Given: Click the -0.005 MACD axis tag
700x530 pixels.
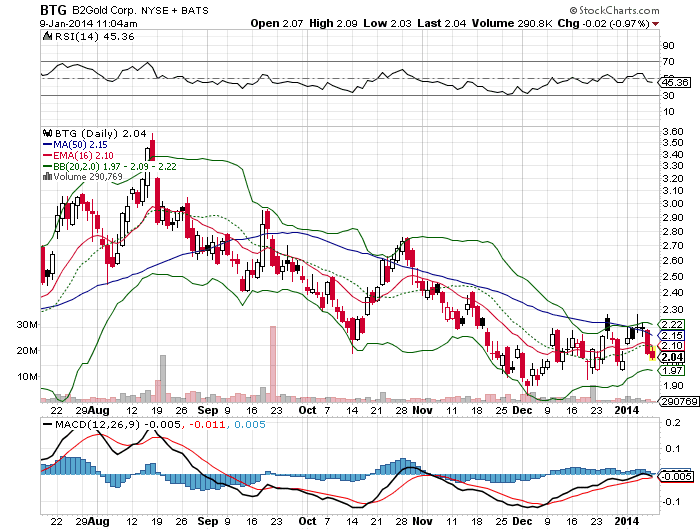Looking at the screenshot, I should (x=676, y=476).
